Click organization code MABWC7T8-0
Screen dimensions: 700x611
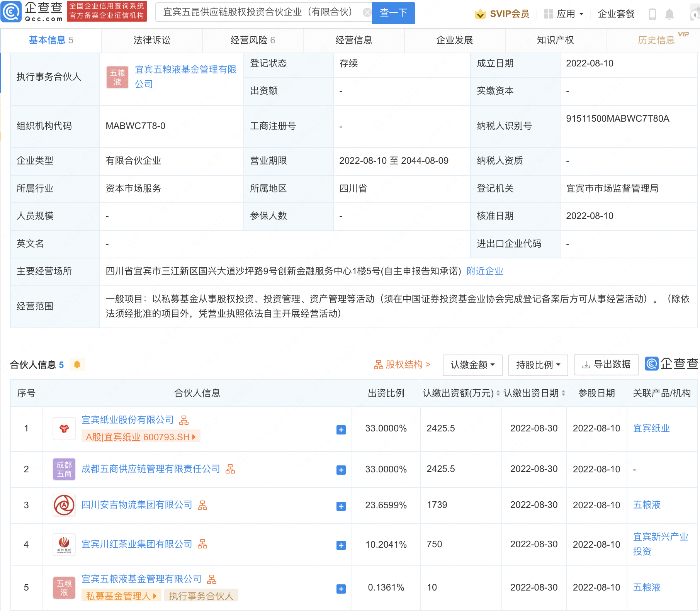(x=135, y=126)
